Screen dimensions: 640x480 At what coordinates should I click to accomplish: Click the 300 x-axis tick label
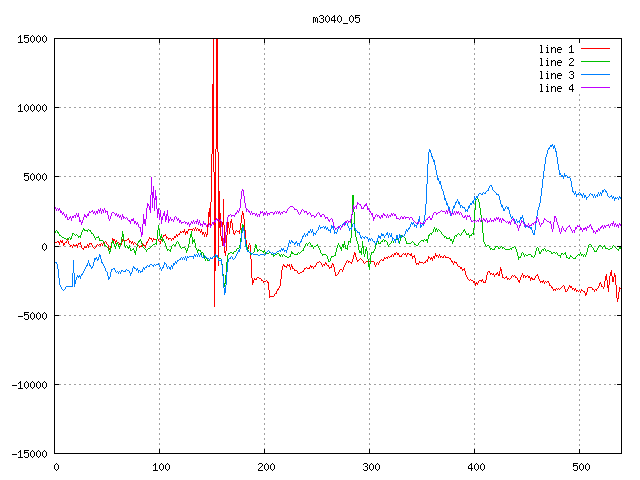(x=370, y=467)
